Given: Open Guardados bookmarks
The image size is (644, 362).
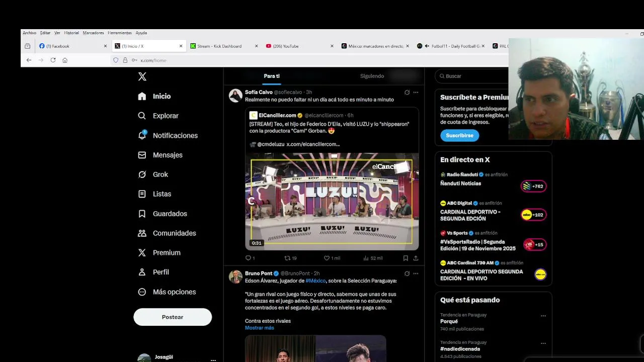Looking at the screenshot, I should click(x=162, y=214).
